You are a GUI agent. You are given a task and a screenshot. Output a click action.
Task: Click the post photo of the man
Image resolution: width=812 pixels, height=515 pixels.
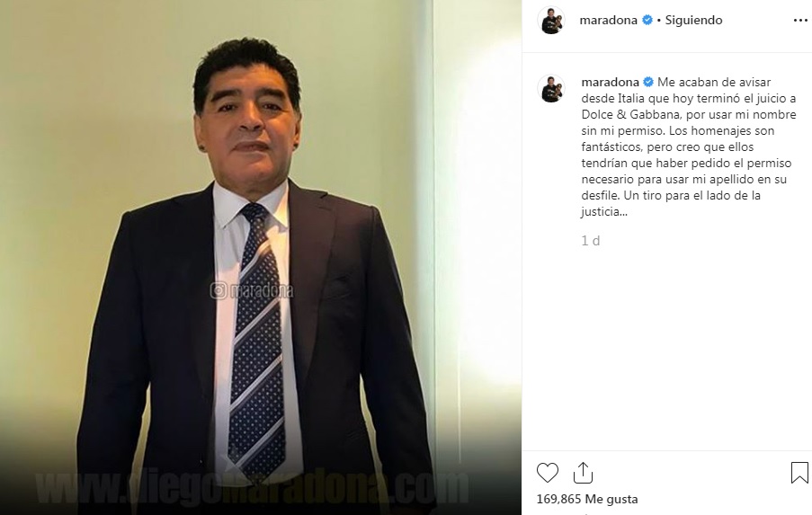(x=261, y=257)
